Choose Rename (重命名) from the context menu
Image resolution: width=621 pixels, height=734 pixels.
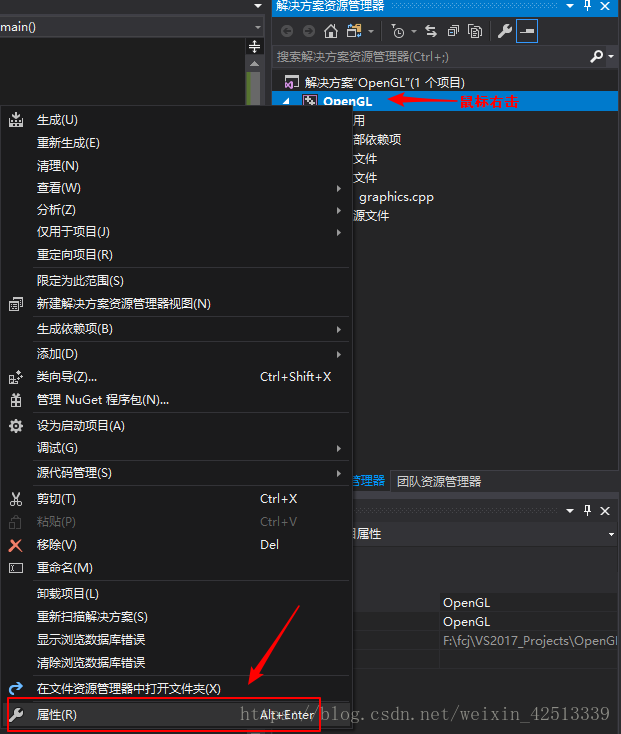[176, 568]
